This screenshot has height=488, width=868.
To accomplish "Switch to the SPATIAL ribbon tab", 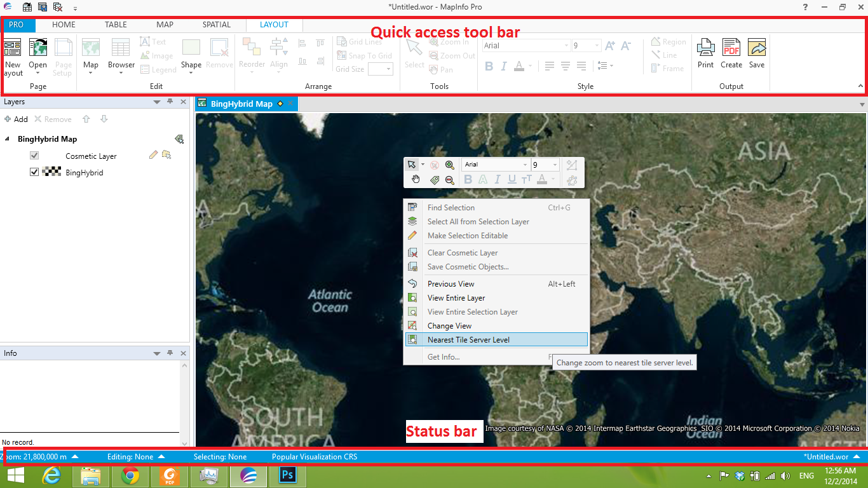I will click(x=217, y=25).
